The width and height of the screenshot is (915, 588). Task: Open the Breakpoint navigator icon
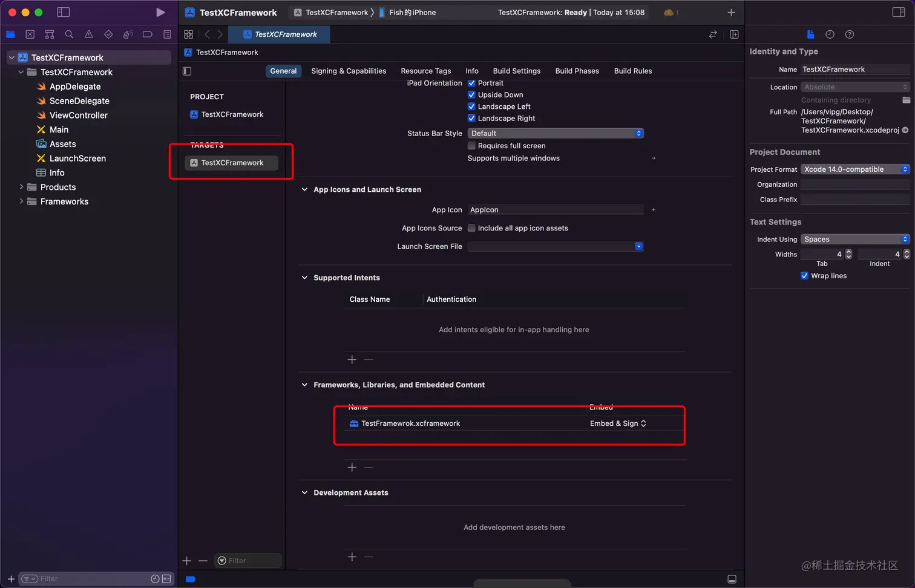tap(148, 34)
